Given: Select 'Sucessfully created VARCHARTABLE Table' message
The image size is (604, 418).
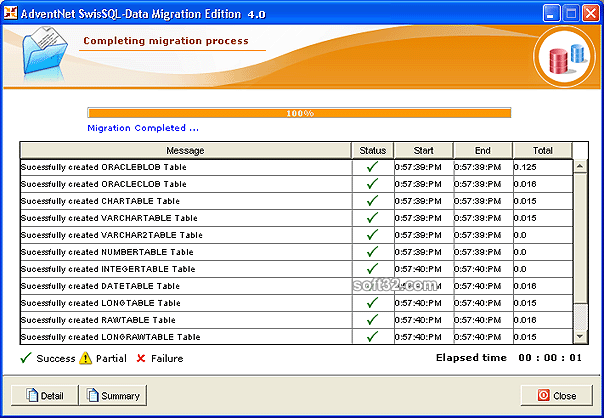Looking at the screenshot, I should point(109,218).
